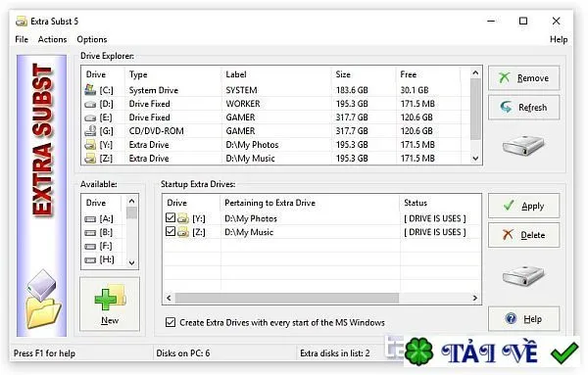Image resolution: width=588 pixels, height=375 pixels.
Task: Click the Extra Subst title bar icon
Action: (x=22, y=22)
